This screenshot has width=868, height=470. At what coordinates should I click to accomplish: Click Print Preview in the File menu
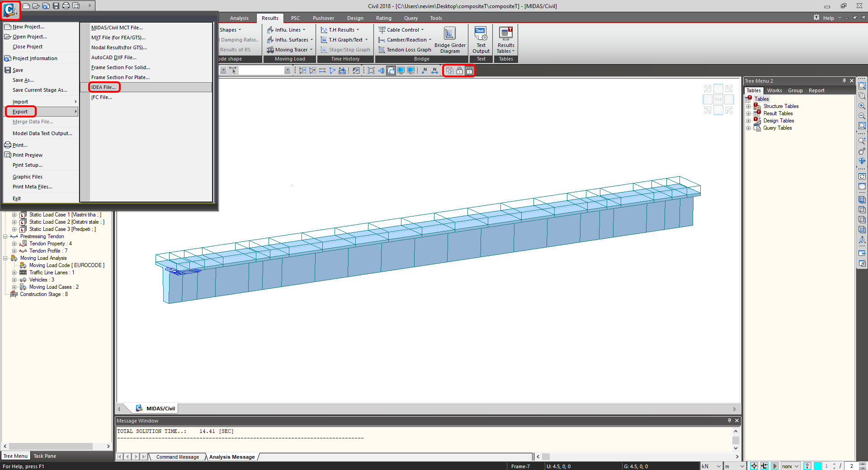(28, 155)
